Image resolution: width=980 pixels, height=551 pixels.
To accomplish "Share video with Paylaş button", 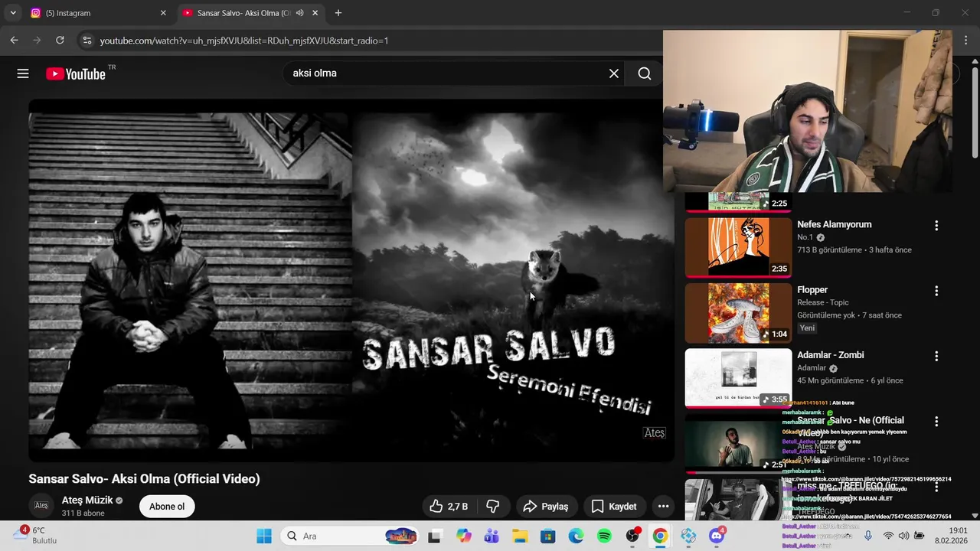I will click(545, 506).
